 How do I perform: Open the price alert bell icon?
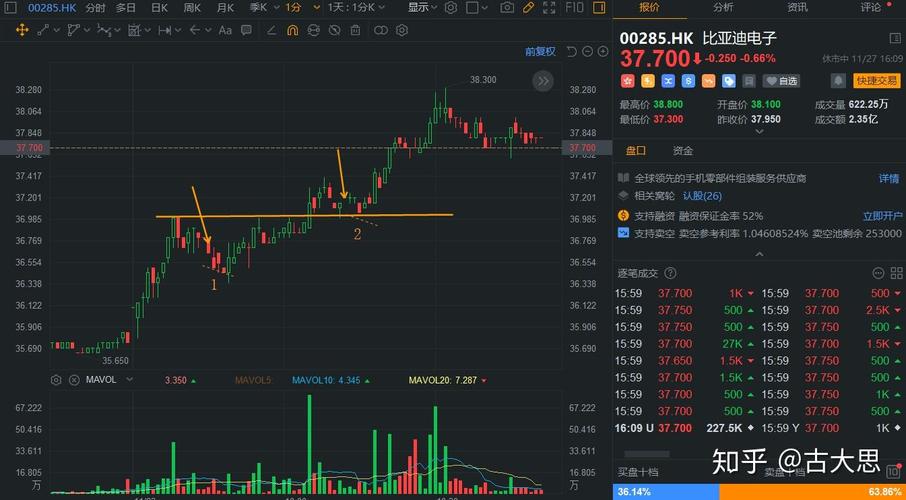coord(837,80)
